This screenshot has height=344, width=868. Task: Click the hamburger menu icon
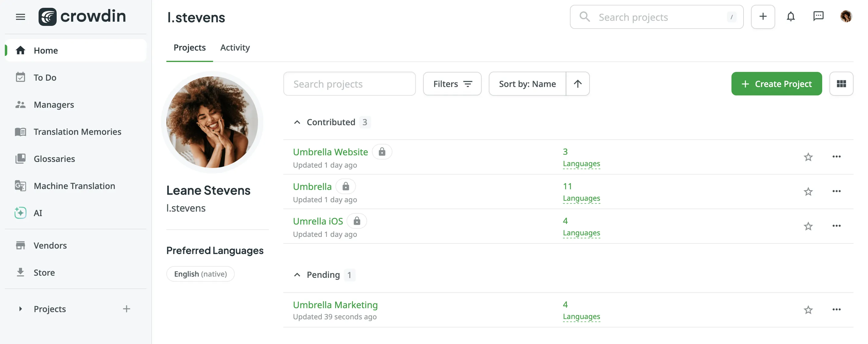(x=20, y=17)
